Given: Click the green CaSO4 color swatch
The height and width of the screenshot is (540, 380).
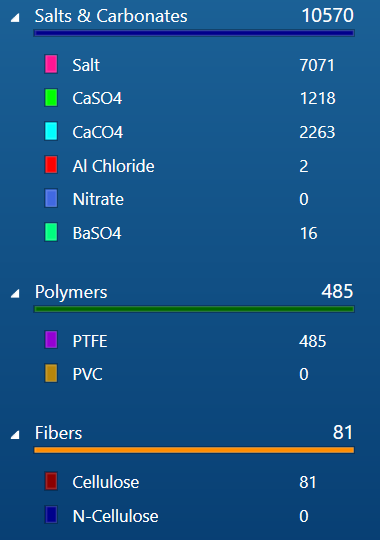Looking at the screenshot, I should [51, 97].
